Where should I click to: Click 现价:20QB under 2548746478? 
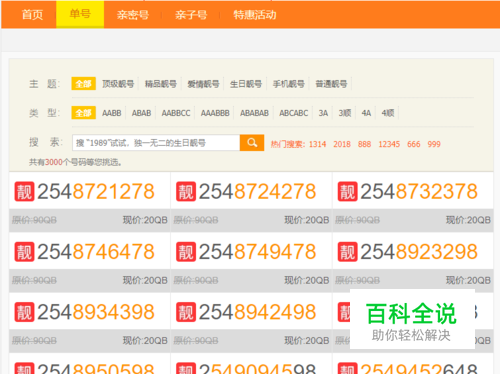point(145,280)
